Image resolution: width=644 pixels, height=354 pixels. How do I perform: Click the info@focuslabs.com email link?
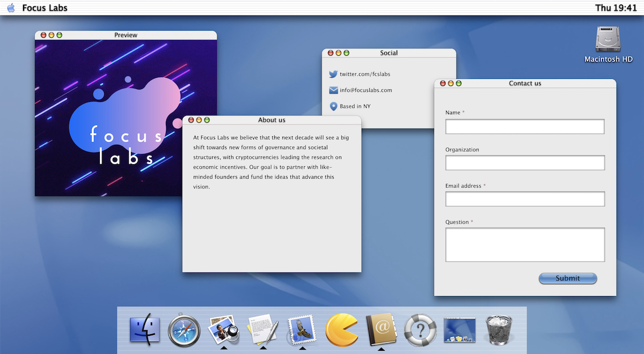coord(366,90)
